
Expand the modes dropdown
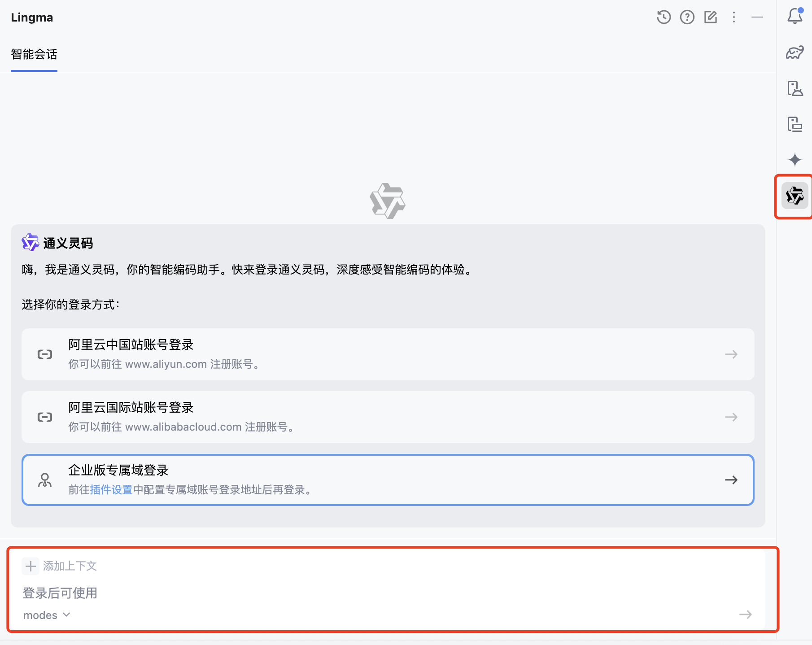pos(47,615)
